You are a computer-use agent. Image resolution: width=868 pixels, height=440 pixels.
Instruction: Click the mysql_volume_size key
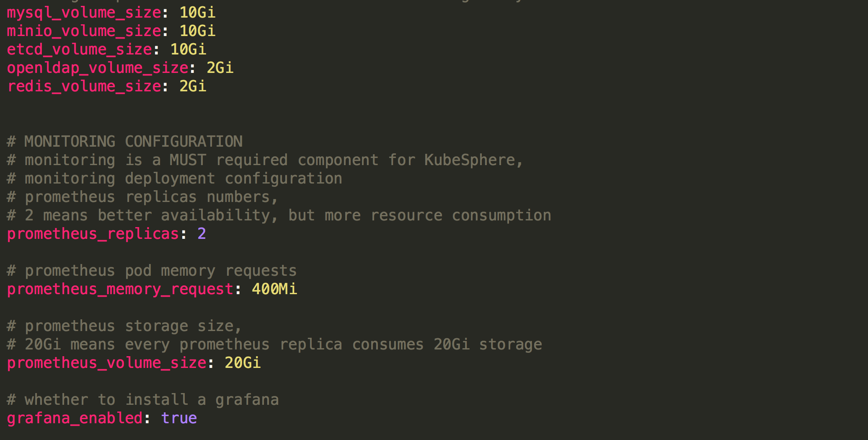pyautogui.click(x=84, y=13)
